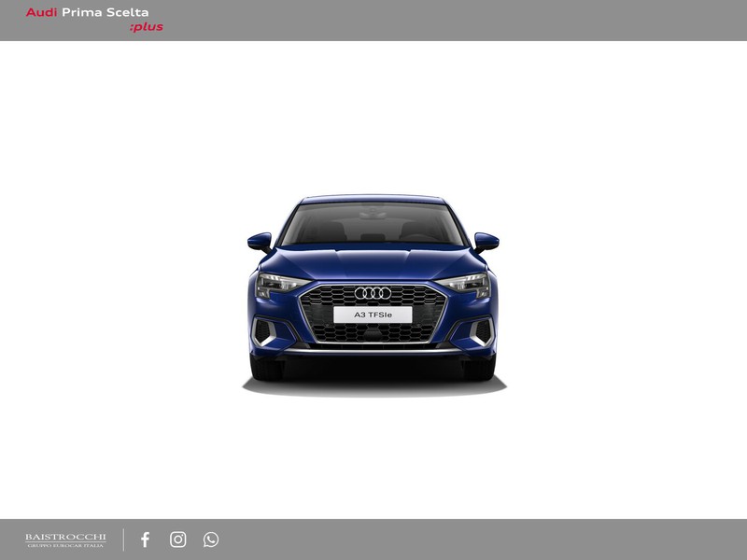
Task: Click the A3 TFSIe license plate text
Action: tap(373, 315)
